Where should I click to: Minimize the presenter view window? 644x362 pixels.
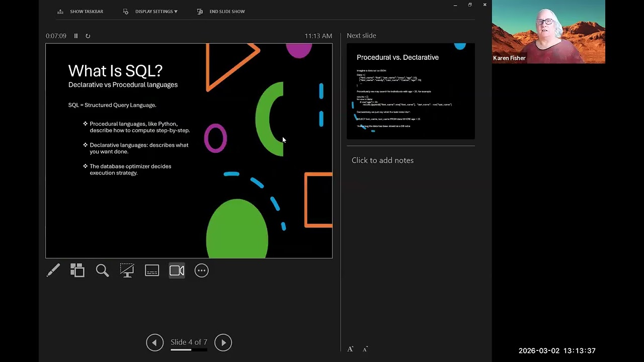pos(455,5)
